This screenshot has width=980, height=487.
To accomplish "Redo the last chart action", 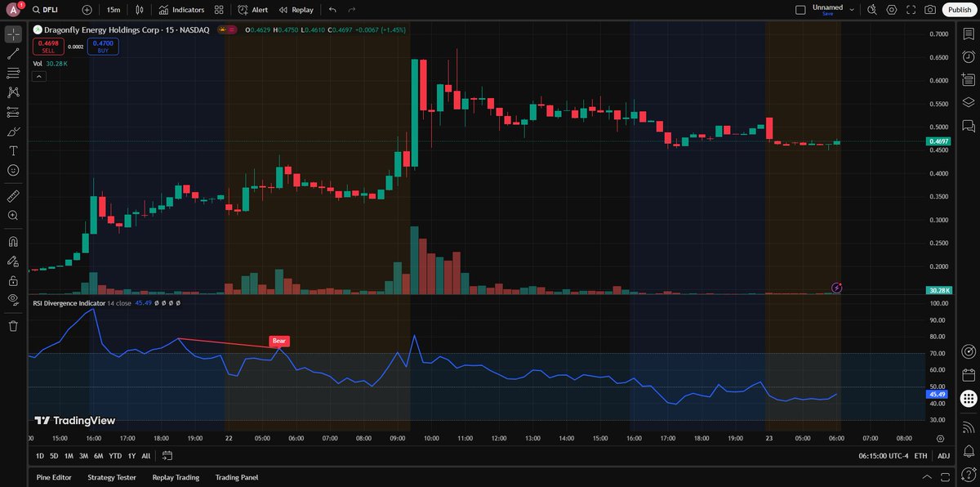I will click(351, 10).
